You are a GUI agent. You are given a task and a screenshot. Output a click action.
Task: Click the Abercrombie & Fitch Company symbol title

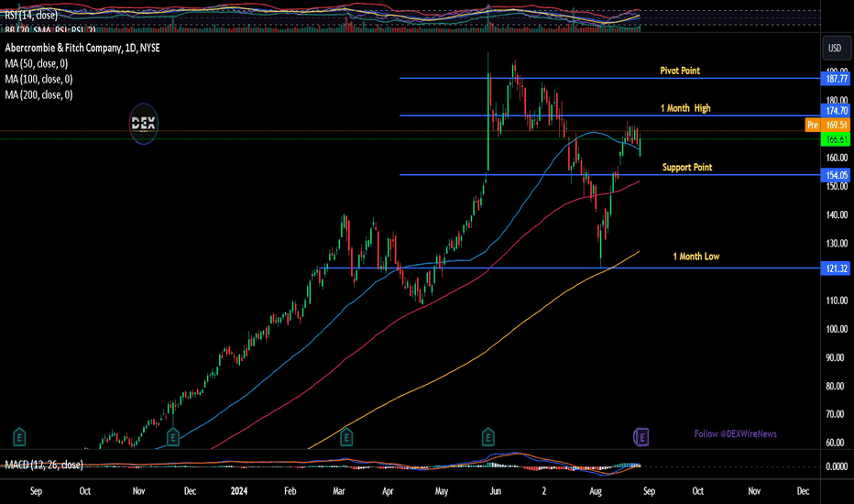pyautogui.click(x=82, y=48)
